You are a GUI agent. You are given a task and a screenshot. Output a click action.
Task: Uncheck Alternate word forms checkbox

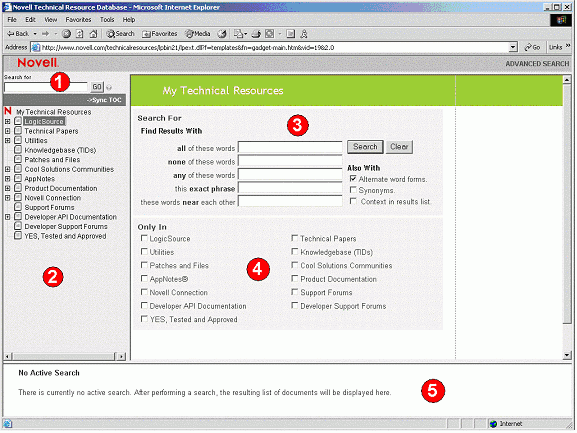pyautogui.click(x=353, y=179)
